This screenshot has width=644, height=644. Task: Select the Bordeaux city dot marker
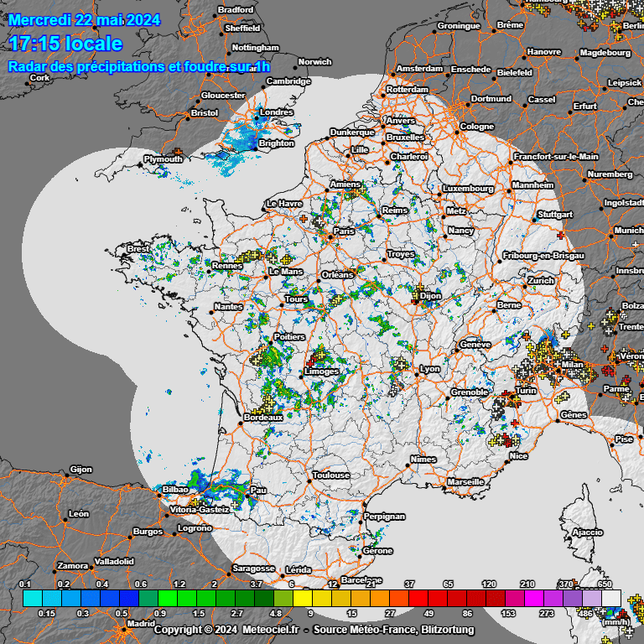[x=240, y=423]
